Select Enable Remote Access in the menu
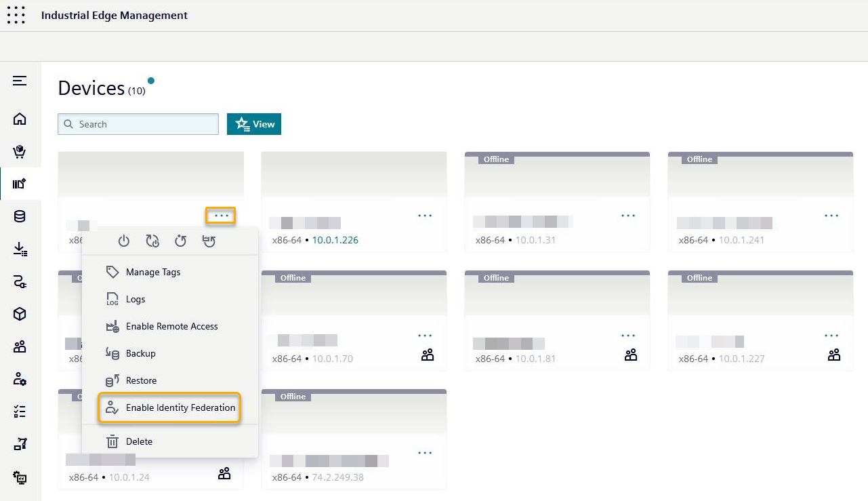The height and width of the screenshot is (501, 868). pyautogui.click(x=171, y=326)
